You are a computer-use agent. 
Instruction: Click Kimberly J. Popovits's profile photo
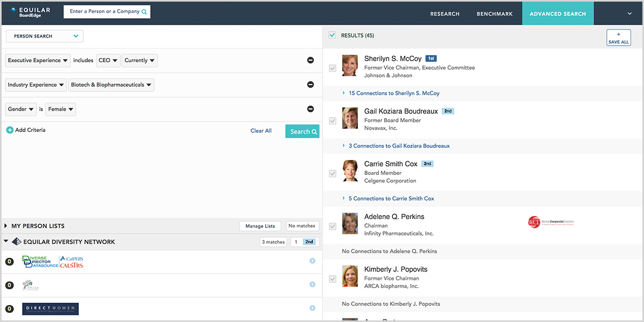click(350, 276)
